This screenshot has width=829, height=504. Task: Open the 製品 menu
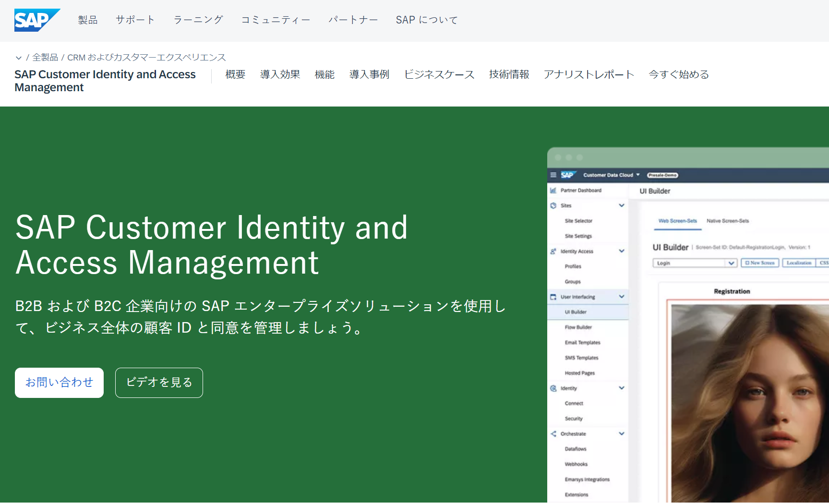(88, 20)
